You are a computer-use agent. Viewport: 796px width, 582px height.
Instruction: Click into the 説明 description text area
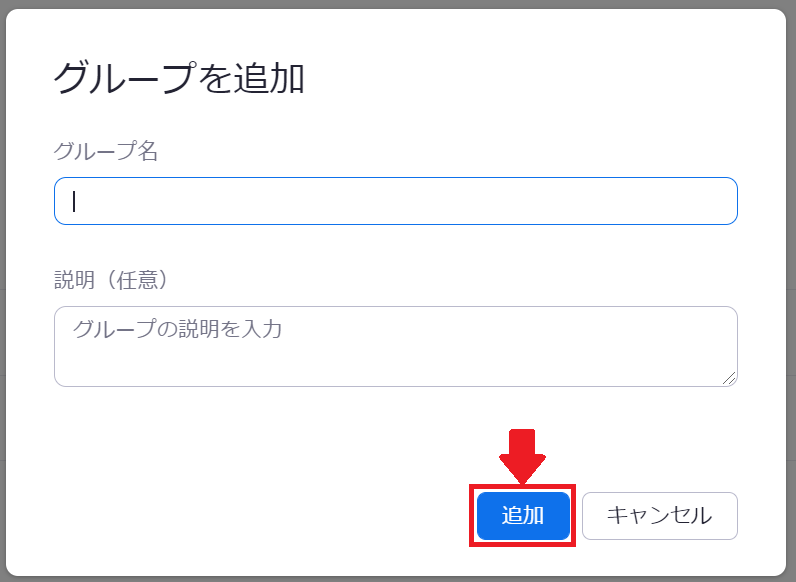[x=395, y=346]
